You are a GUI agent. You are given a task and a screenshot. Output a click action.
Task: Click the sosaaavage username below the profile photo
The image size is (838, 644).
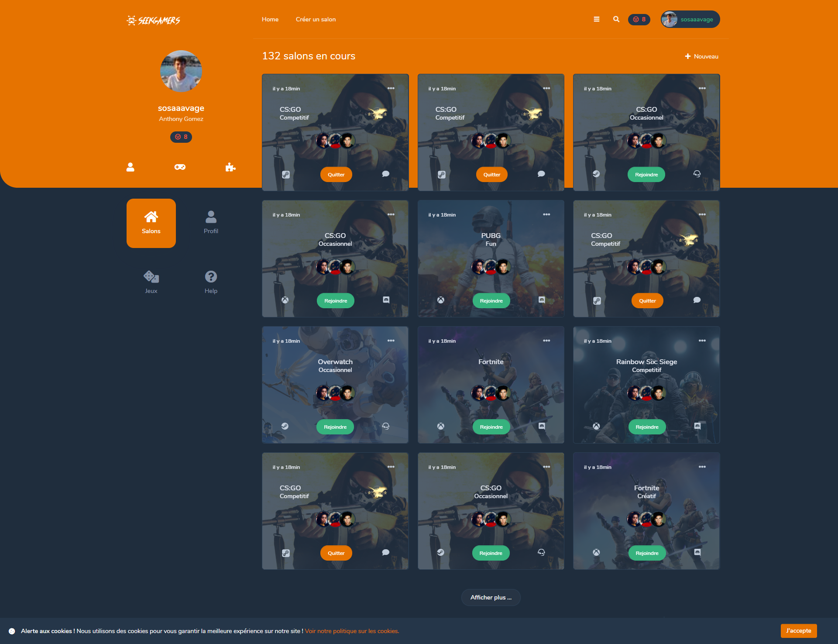coord(181,108)
